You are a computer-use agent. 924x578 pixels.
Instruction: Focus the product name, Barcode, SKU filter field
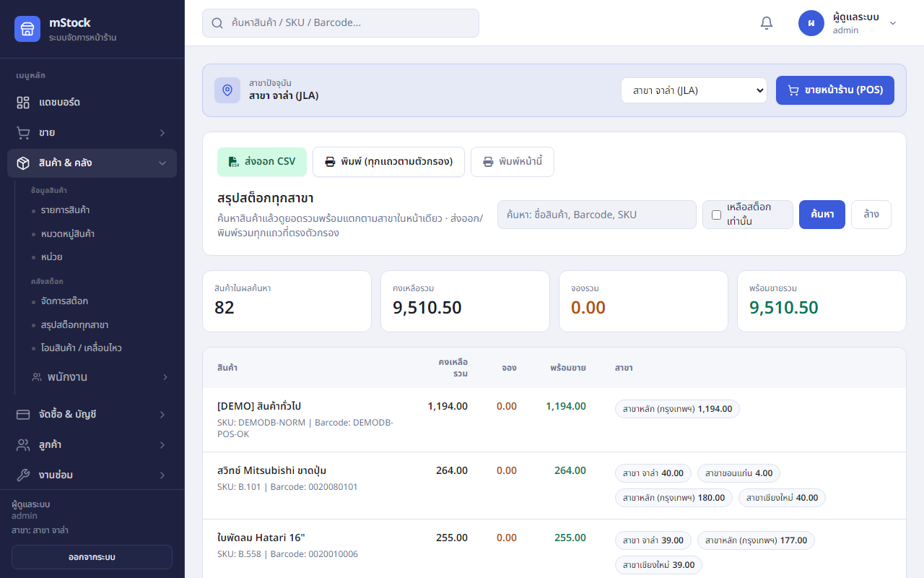click(597, 215)
